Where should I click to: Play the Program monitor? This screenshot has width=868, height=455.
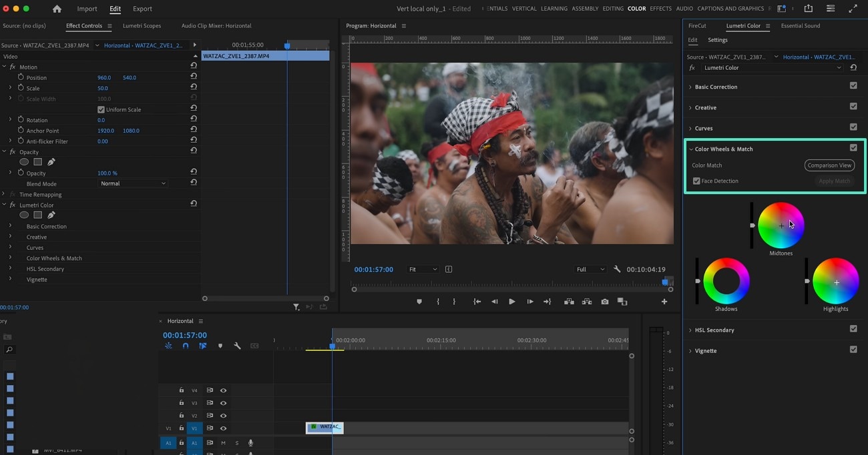(512, 302)
